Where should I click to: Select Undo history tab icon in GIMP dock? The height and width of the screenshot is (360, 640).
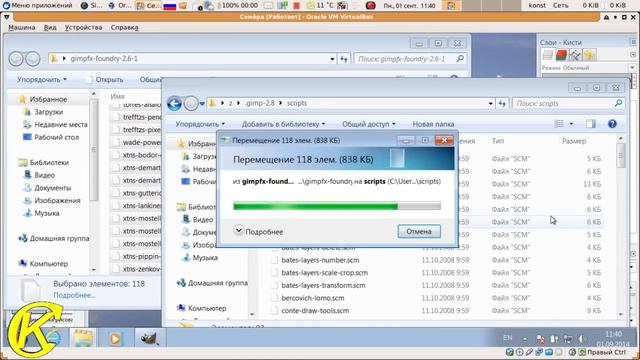589,55
